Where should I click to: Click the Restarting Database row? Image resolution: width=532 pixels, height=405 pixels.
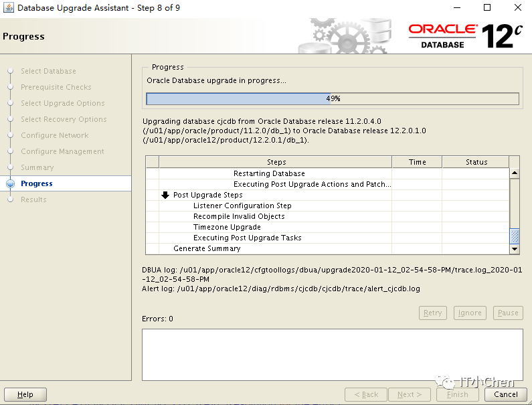(328, 173)
